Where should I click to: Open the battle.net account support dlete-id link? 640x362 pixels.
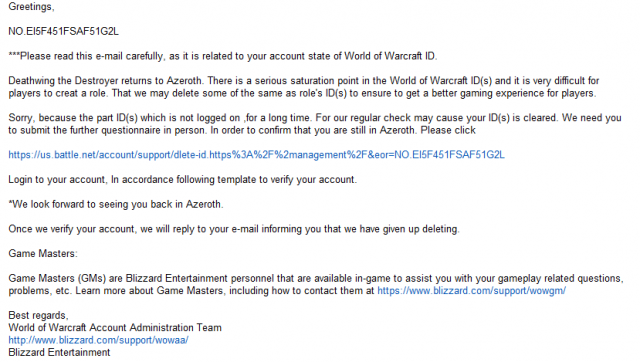tap(256, 155)
